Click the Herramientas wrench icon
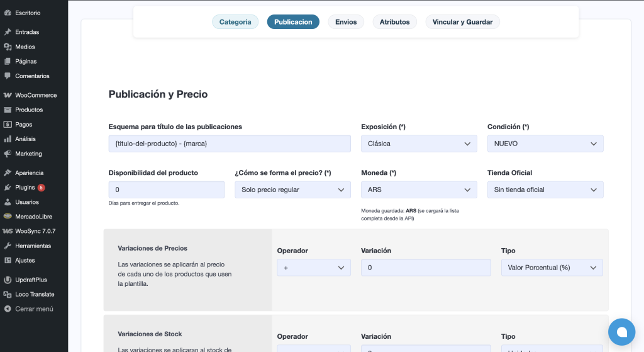644x352 pixels. pyautogui.click(x=8, y=246)
